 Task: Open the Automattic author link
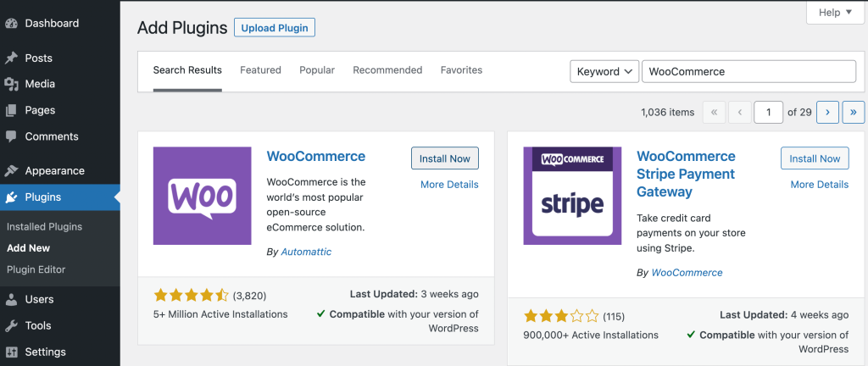(306, 252)
